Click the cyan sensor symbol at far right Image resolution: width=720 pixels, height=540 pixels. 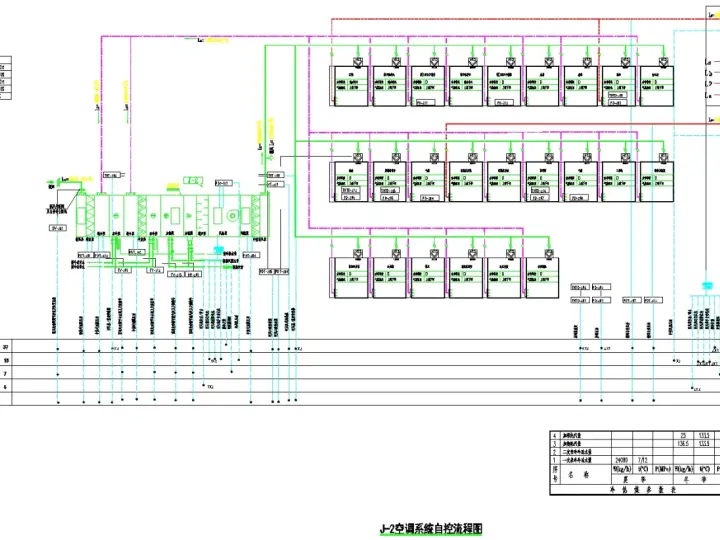coord(707,286)
